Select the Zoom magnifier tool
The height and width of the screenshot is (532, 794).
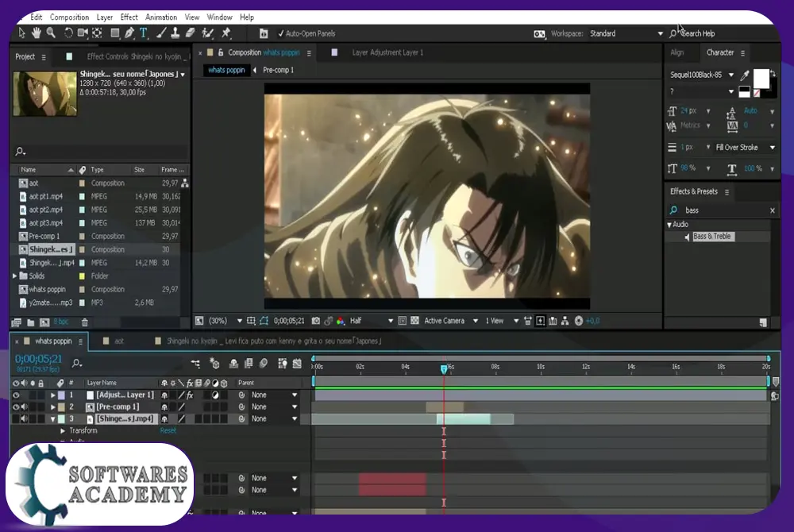pyautogui.click(x=51, y=33)
